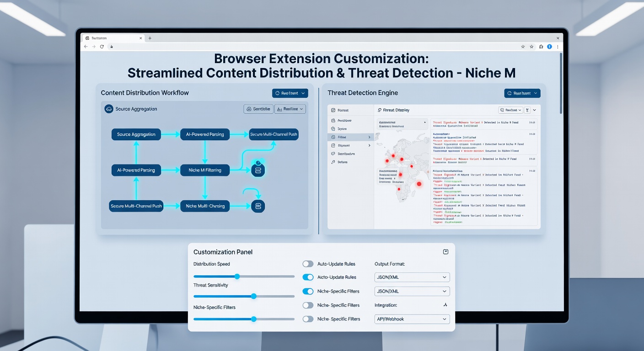The image size is (644, 351).
Task: Click the magnifier icon at bottom of threat sidebar
Action: pos(333,162)
